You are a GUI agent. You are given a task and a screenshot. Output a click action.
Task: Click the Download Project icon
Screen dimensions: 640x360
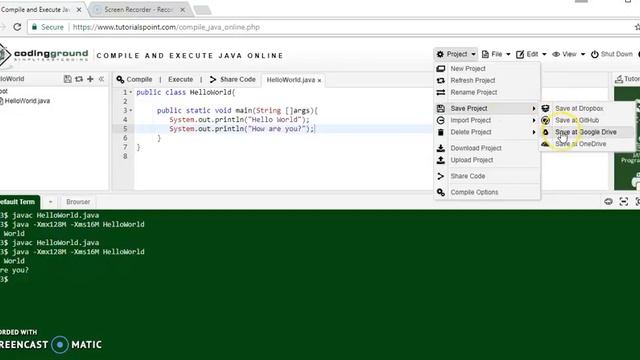point(441,148)
